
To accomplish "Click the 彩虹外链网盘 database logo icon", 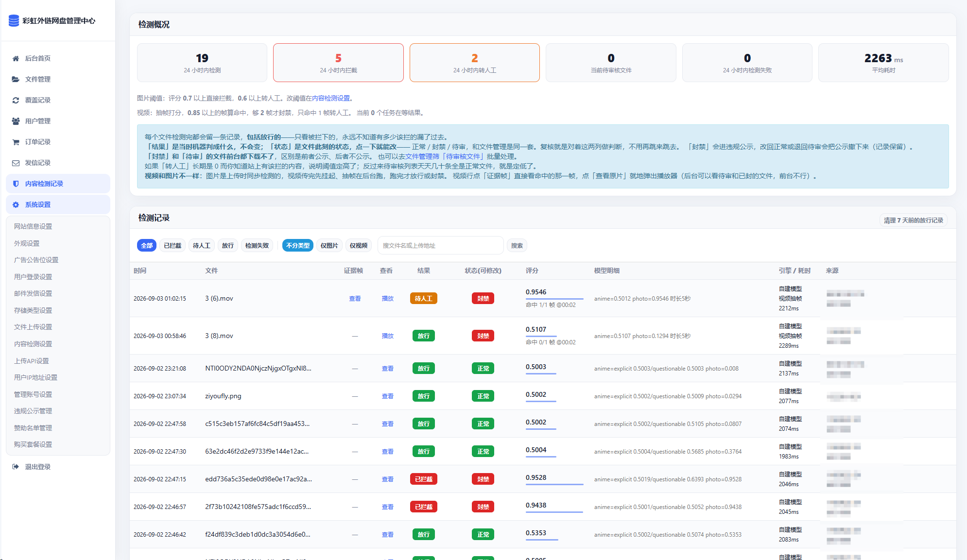I will [x=14, y=20].
